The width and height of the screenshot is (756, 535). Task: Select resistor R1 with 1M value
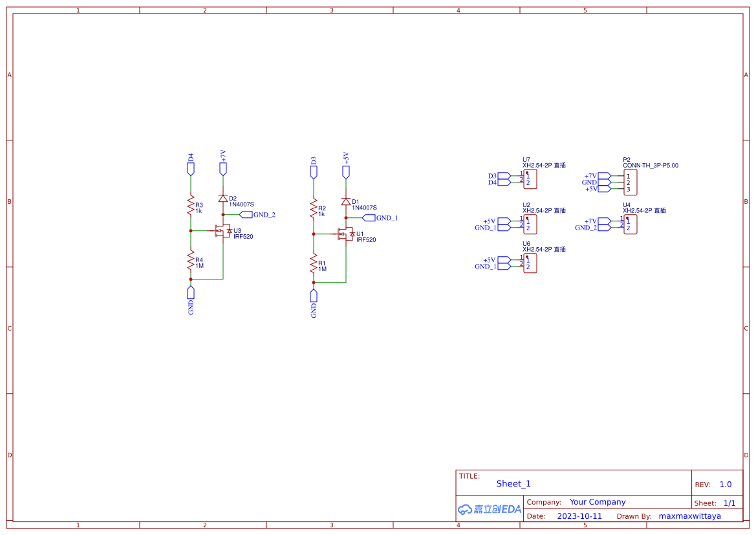point(314,261)
